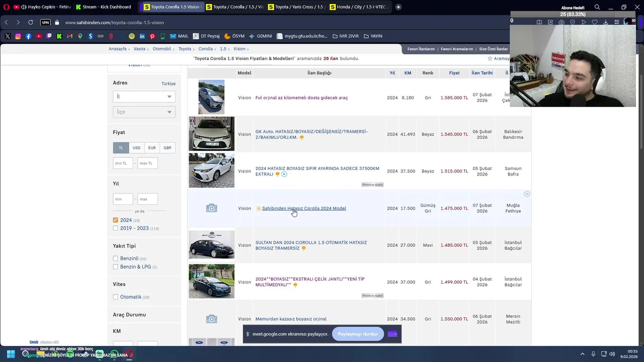Image resolution: width=644 pixels, height=362 pixels.
Task: Sort listings by İlan Tarihi column
Action: coord(482,73)
